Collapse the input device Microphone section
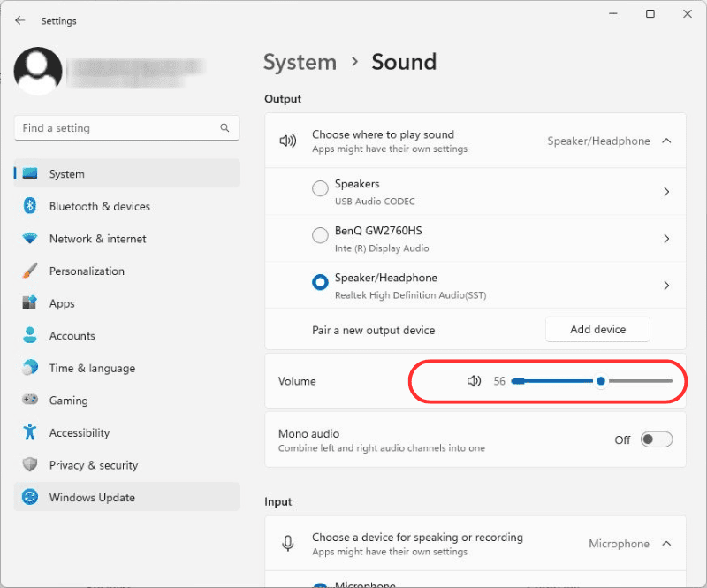707x588 pixels. pos(666,544)
